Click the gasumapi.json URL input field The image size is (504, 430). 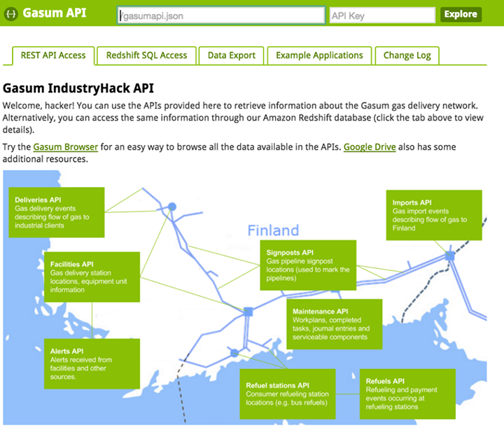coord(221,15)
